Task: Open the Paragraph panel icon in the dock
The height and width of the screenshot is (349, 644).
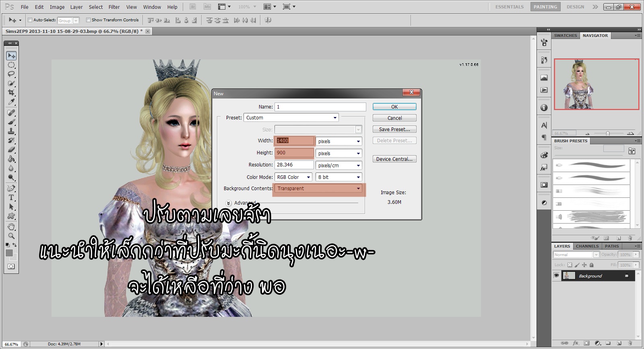Action: (544, 138)
